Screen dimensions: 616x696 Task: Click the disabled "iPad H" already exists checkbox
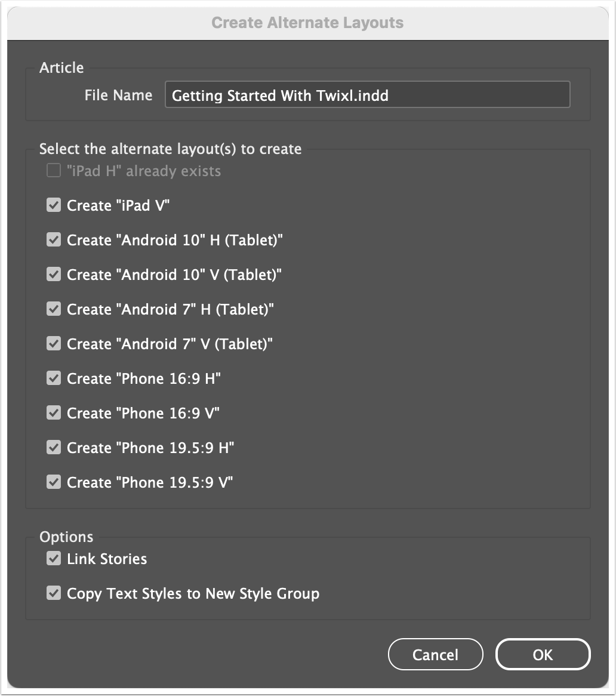[x=54, y=171]
